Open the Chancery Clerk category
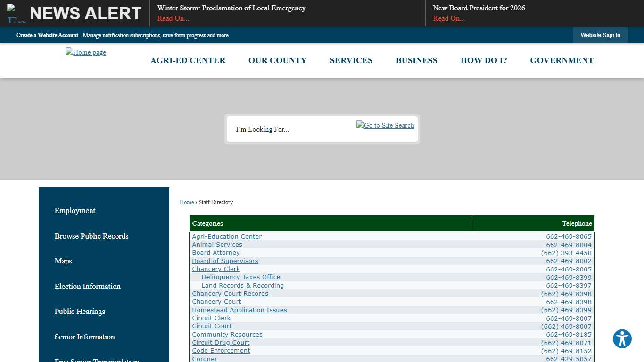The width and height of the screenshot is (644, 362). point(216,269)
